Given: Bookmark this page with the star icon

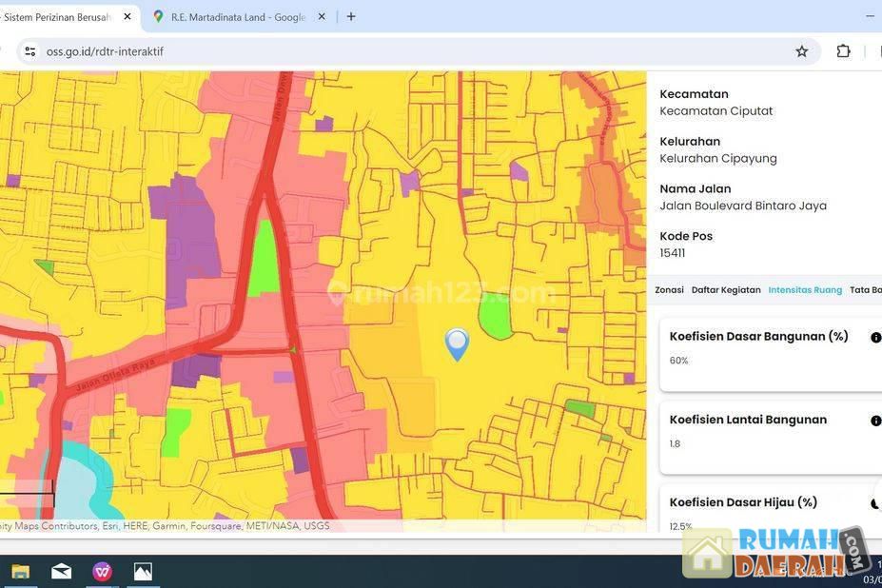Looking at the screenshot, I should (802, 51).
